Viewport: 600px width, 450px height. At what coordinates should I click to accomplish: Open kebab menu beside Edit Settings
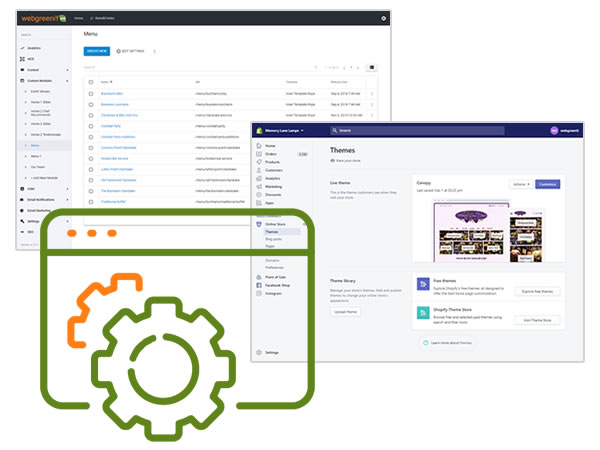pyautogui.click(x=155, y=51)
